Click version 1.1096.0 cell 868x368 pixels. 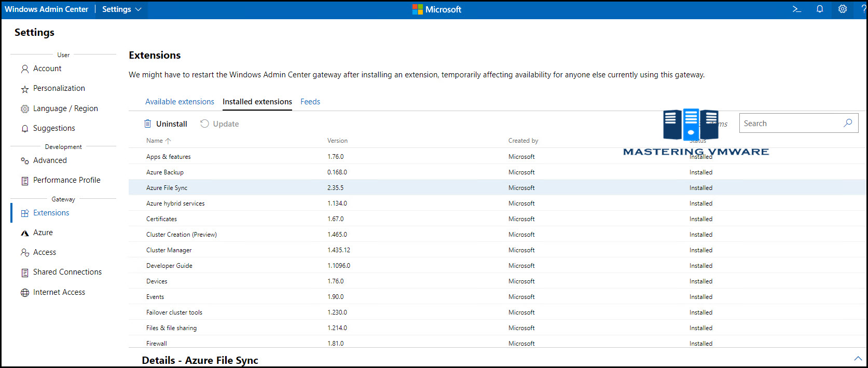click(339, 266)
